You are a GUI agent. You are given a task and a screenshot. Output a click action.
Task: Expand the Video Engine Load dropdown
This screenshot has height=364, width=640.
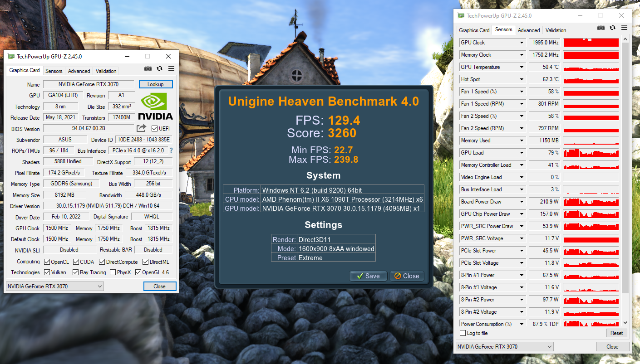coord(522,177)
